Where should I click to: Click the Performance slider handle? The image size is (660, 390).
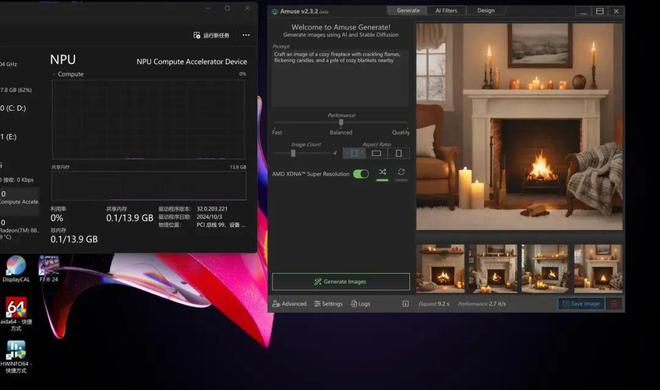(341, 122)
